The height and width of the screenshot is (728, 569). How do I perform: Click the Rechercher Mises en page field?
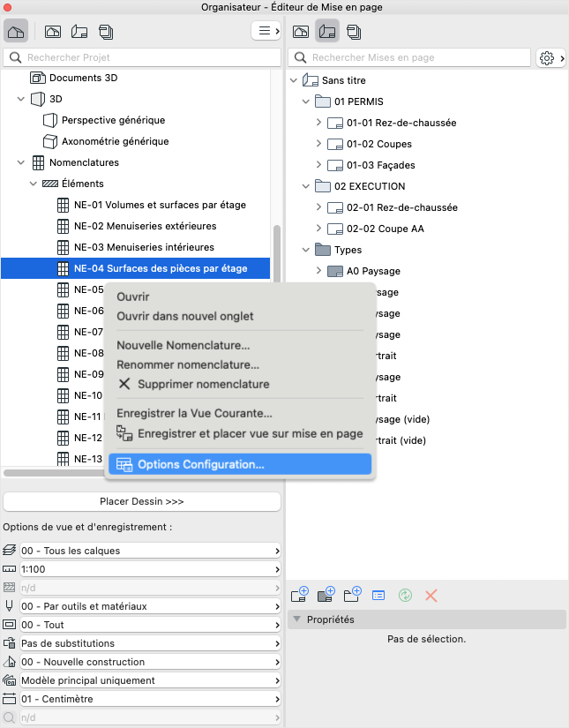point(409,57)
